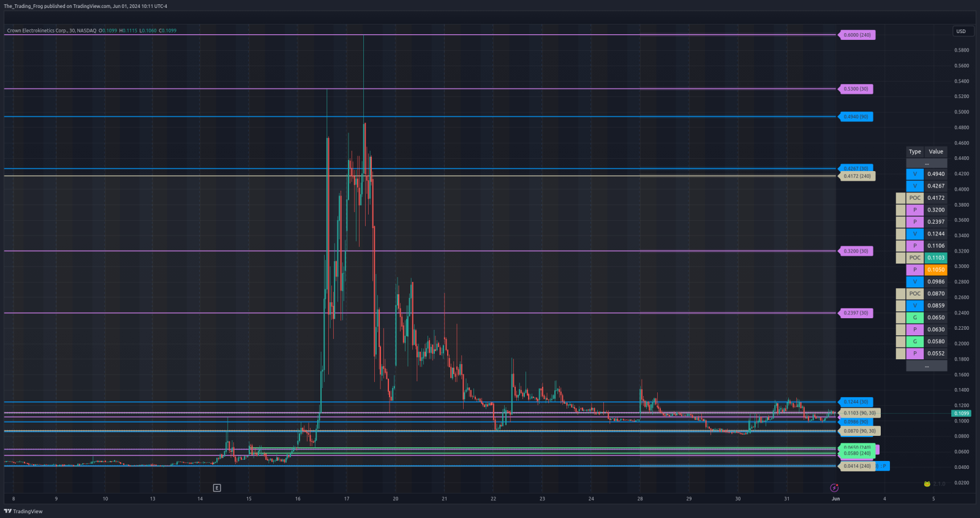This screenshot has width=980, height=518.
Task: Click the green highlighted table value 0.1103
Action: (x=936, y=257)
